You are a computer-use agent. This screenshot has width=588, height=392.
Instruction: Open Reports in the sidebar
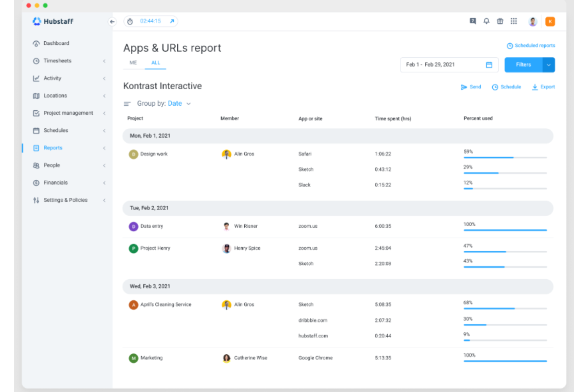(53, 148)
